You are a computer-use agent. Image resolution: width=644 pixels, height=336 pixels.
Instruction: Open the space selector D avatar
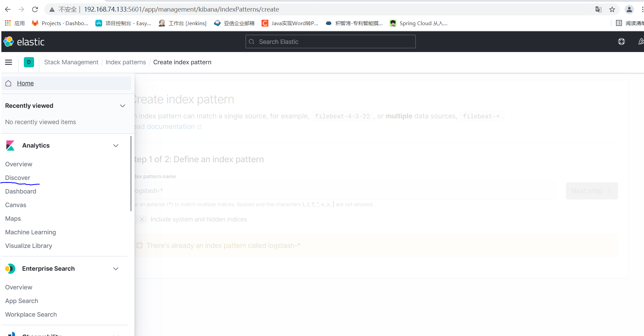coord(29,62)
